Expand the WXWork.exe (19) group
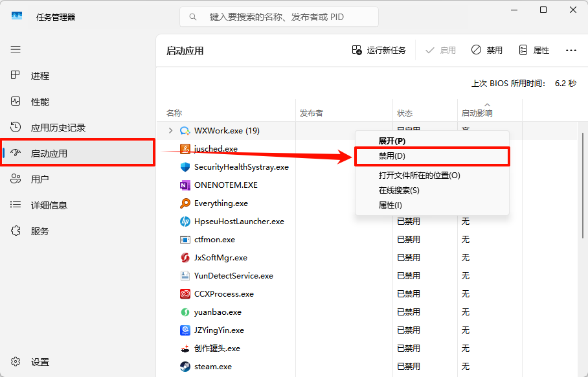 tap(171, 131)
